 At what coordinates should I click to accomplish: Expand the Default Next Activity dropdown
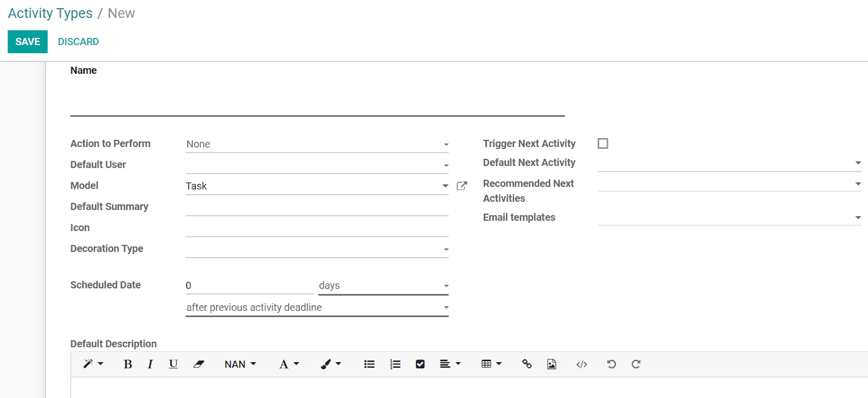[x=730, y=163]
